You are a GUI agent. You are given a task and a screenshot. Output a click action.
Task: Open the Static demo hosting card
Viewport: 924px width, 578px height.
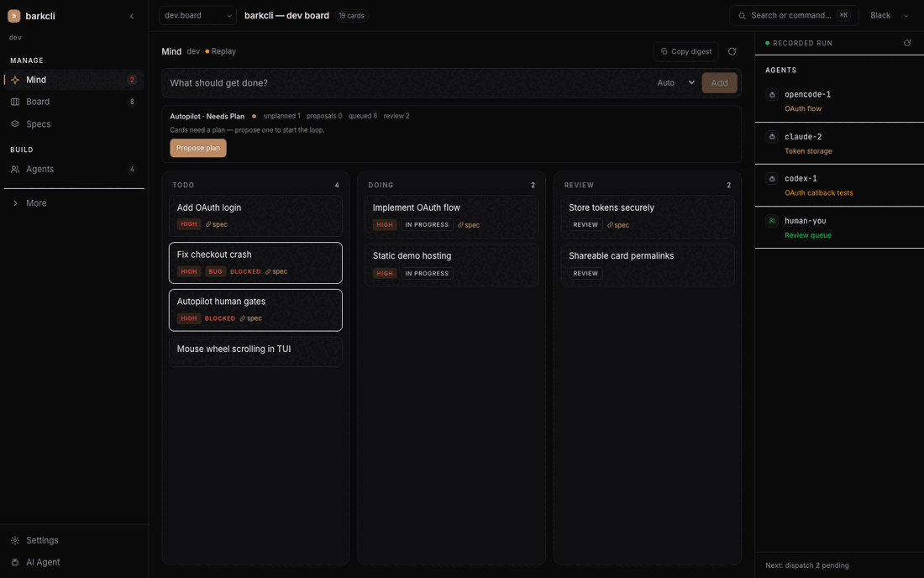pyautogui.click(x=451, y=265)
